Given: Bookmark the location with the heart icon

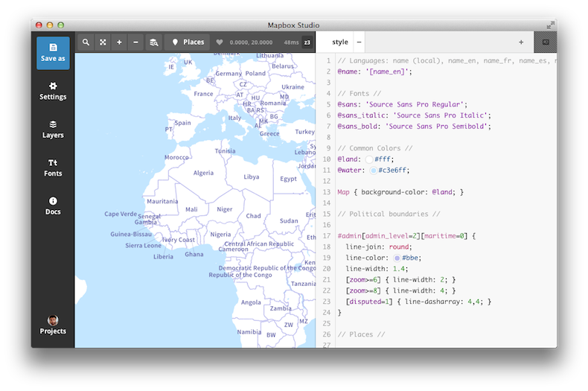Looking at the screenshot, I should 220,42.
